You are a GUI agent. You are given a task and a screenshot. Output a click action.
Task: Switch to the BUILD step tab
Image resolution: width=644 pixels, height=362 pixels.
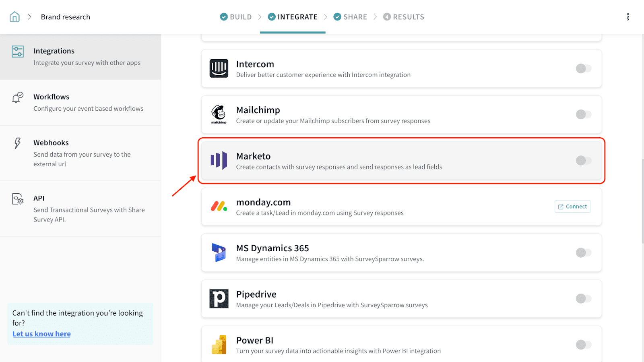pos(236,17)
